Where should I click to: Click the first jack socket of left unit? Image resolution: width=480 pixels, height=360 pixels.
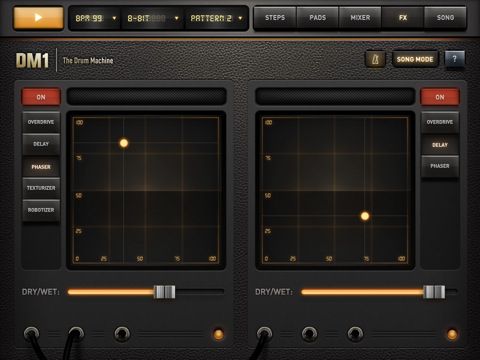(31, 333)
